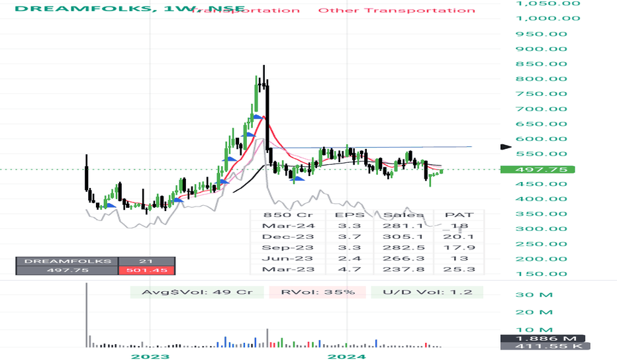Click the 1,000.00 price axis label
Viewport: 617px width, 364px height.
pos(547,19)
